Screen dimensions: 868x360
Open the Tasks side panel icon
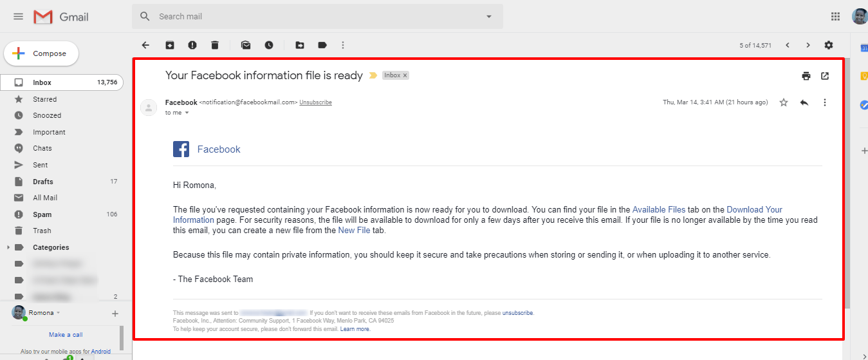pos(863,104)
